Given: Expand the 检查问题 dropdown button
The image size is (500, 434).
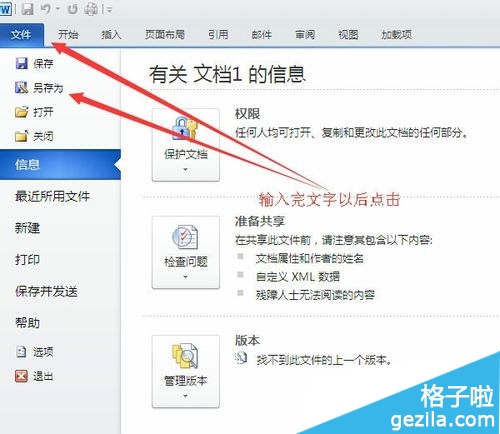Looking at the screenshot, I should 186,252.
